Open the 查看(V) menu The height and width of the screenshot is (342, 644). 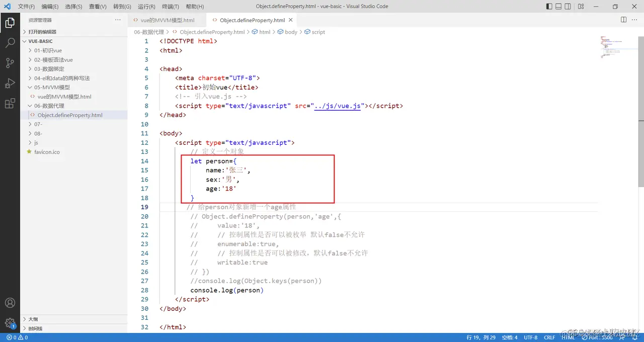[98, 7]
